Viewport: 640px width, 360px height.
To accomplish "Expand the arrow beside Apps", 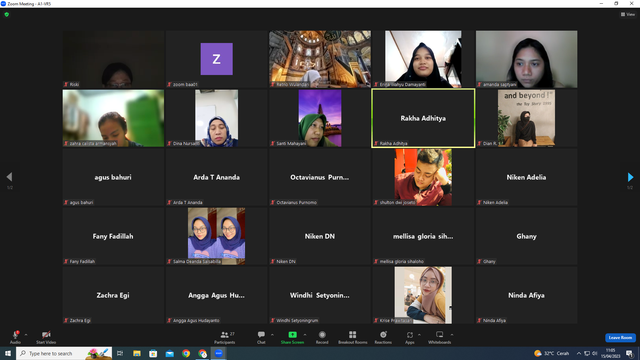I will (x=419, y=335).
